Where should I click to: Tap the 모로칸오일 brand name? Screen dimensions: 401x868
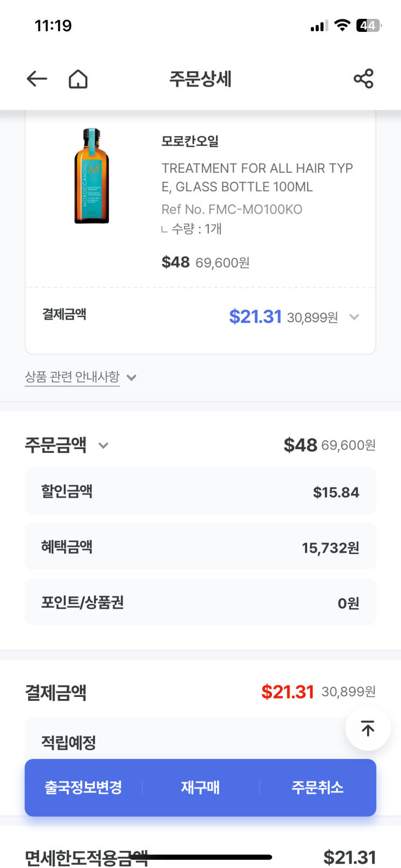pos(190,141)
